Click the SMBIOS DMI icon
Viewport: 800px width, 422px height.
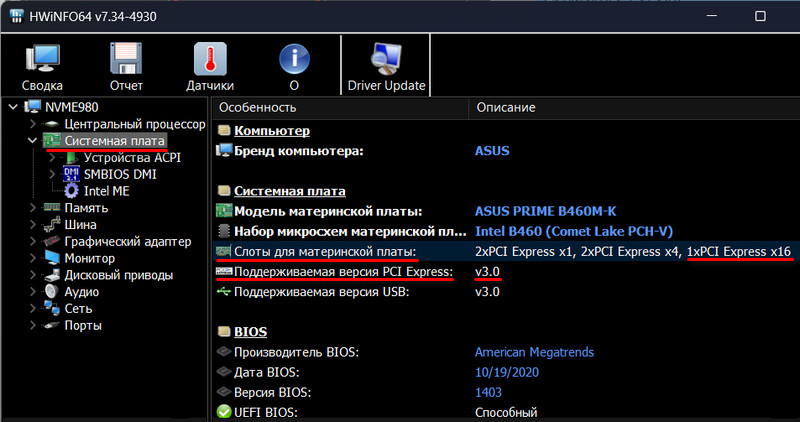(71, 174)
